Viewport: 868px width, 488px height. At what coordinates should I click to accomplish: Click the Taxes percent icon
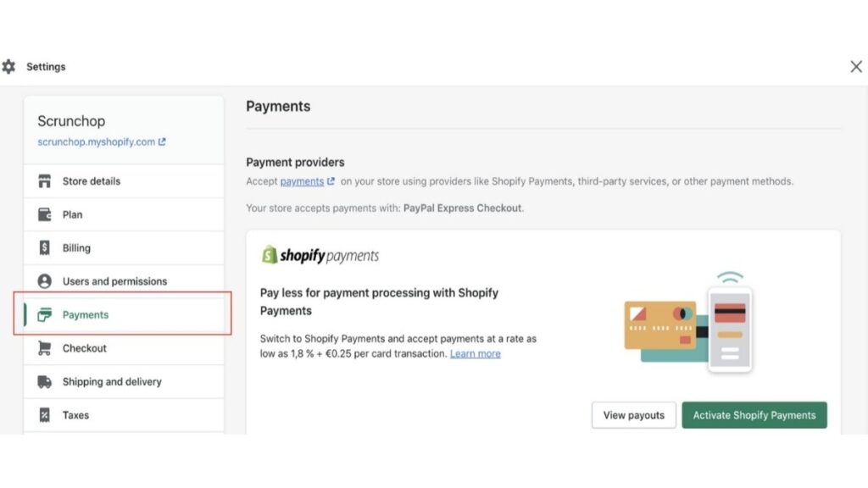pyautogui.click(x=43, y=415)
